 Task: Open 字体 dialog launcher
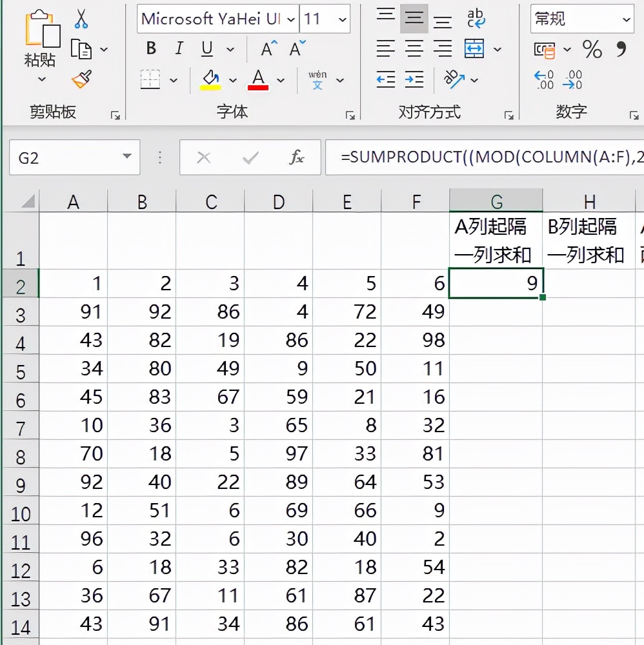(x=350, y=115)
